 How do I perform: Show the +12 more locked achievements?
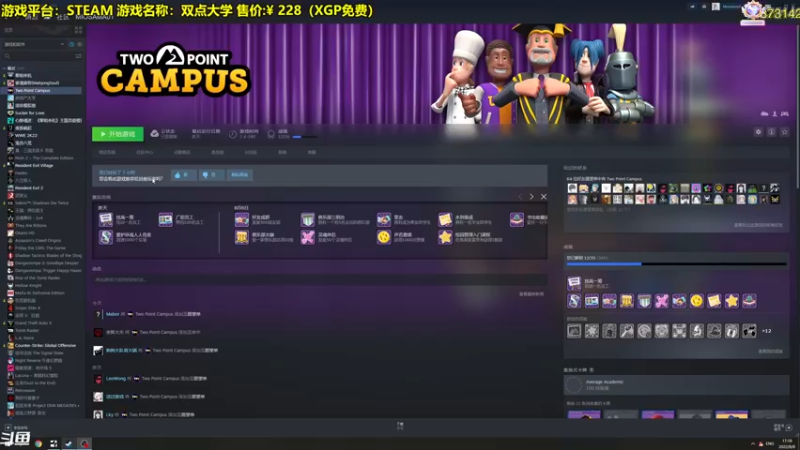(766, 331)
